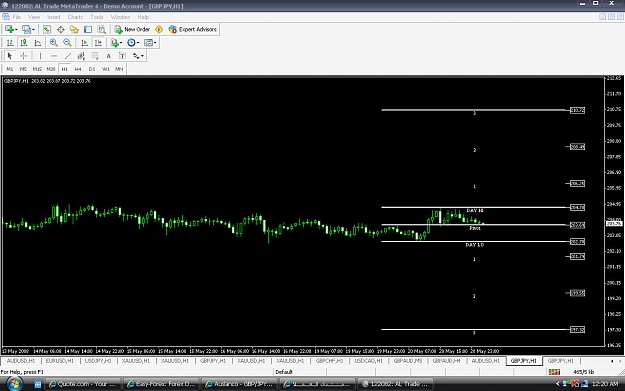Screen dimensions: 625x391
Task: Click the Pivot label on chart
Action: pyautogui.click(x=475, y=228)
